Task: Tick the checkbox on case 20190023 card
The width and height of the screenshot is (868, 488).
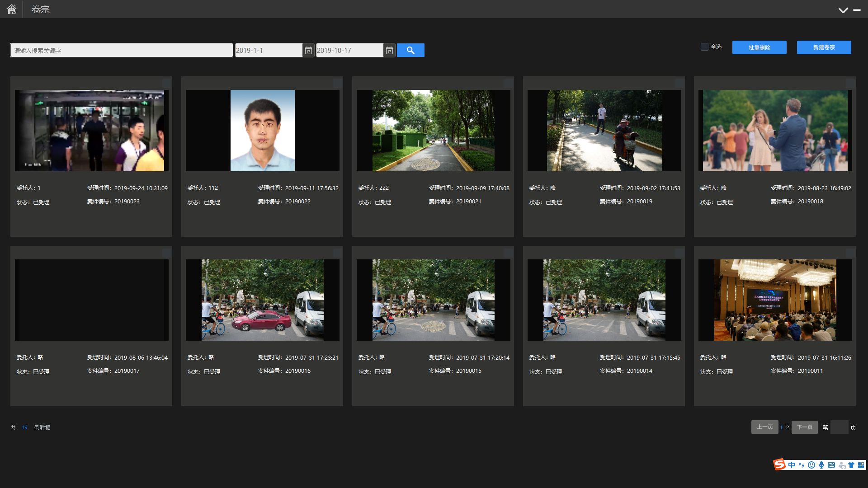Action: [x=166, y=83]
